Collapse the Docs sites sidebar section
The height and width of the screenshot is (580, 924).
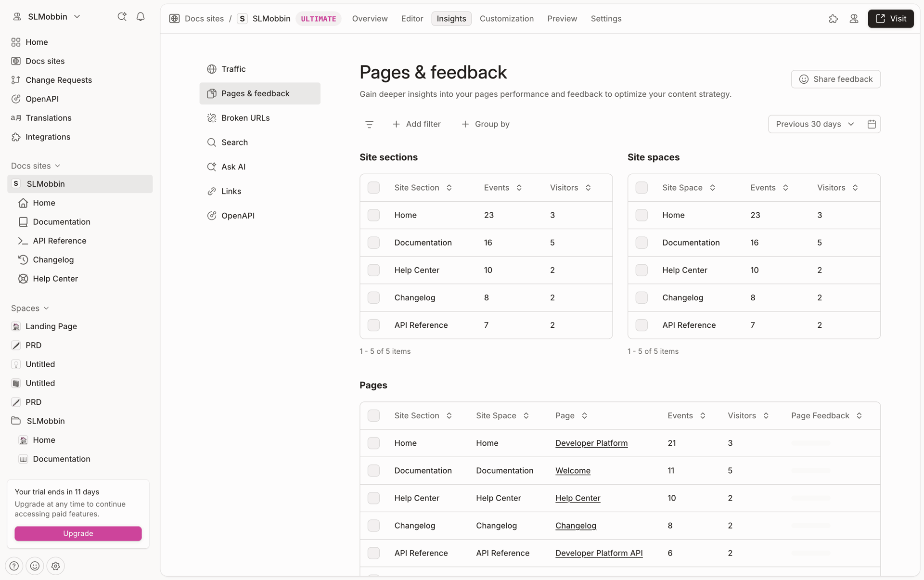[36, 166]
